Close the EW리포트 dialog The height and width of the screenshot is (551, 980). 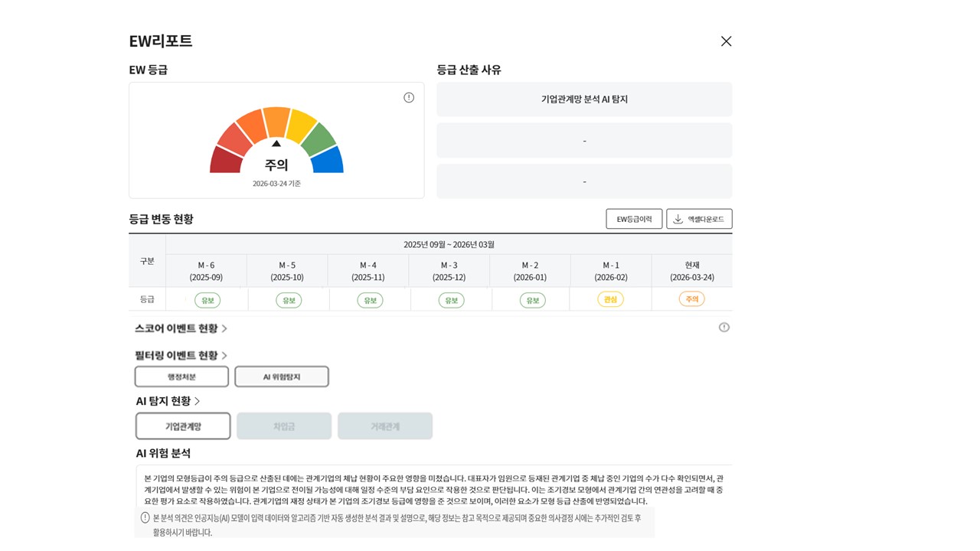(726, 41)
